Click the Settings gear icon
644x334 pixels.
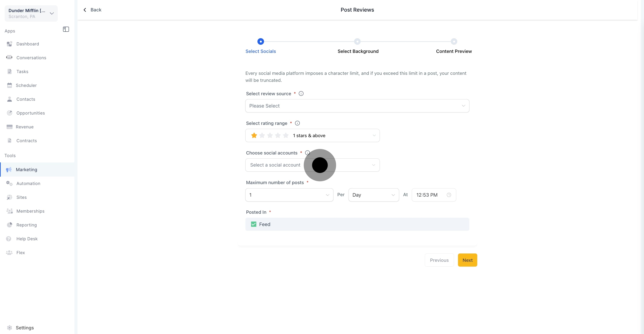9,327
